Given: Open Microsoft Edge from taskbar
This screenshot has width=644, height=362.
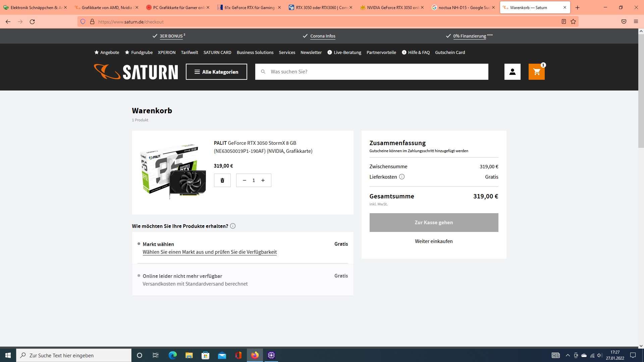Looking at the screenshot, I should [x=172, y=355].
